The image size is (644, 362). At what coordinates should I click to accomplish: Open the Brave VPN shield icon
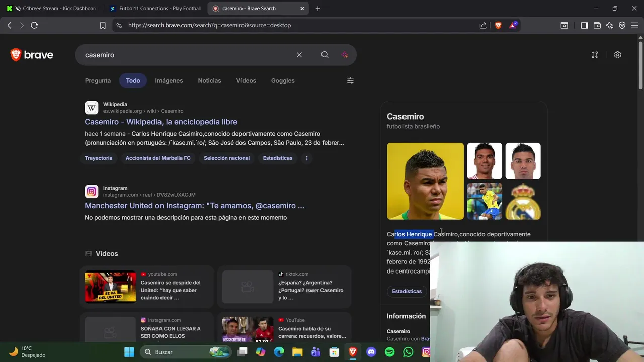tap(622, 25)
